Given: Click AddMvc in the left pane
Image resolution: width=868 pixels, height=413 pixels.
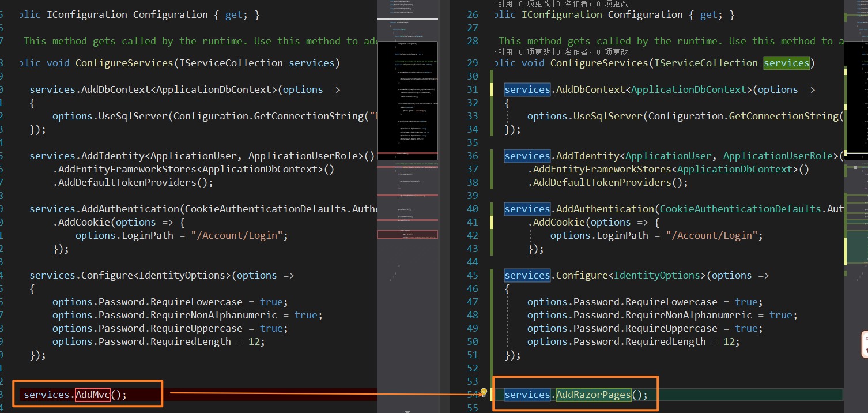Looking at the screenshot, I should click(x=93, y=395).
